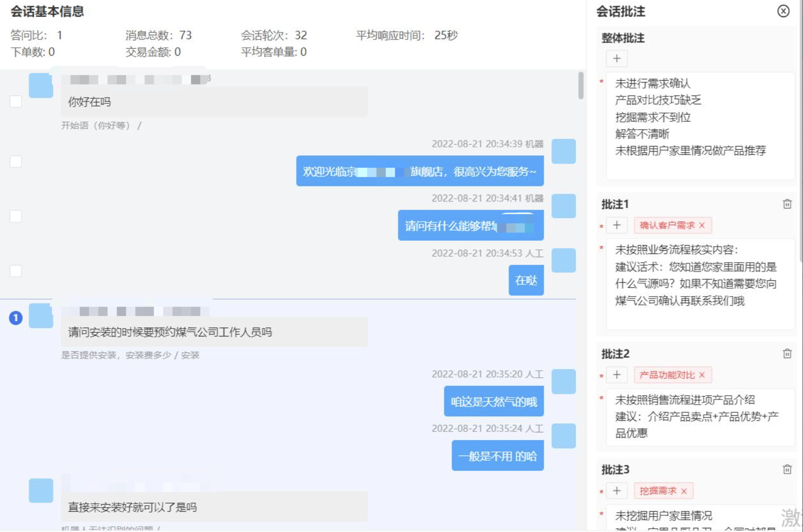Image resolution: width=803 pixels, height=532 pixels.
Task: Click the 直接来安装好就可以了是吗 message
Action: pos(214,507)
